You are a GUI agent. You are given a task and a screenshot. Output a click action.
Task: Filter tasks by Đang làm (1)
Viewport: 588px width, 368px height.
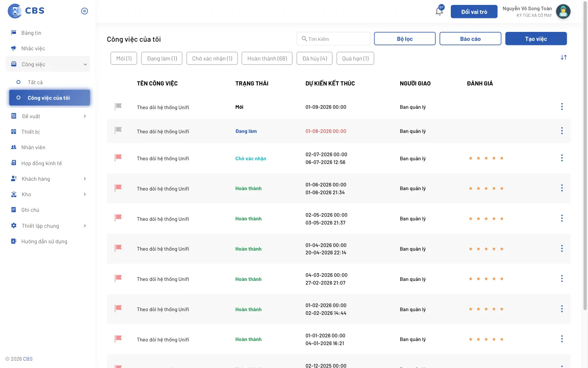(x=162, y=58)
